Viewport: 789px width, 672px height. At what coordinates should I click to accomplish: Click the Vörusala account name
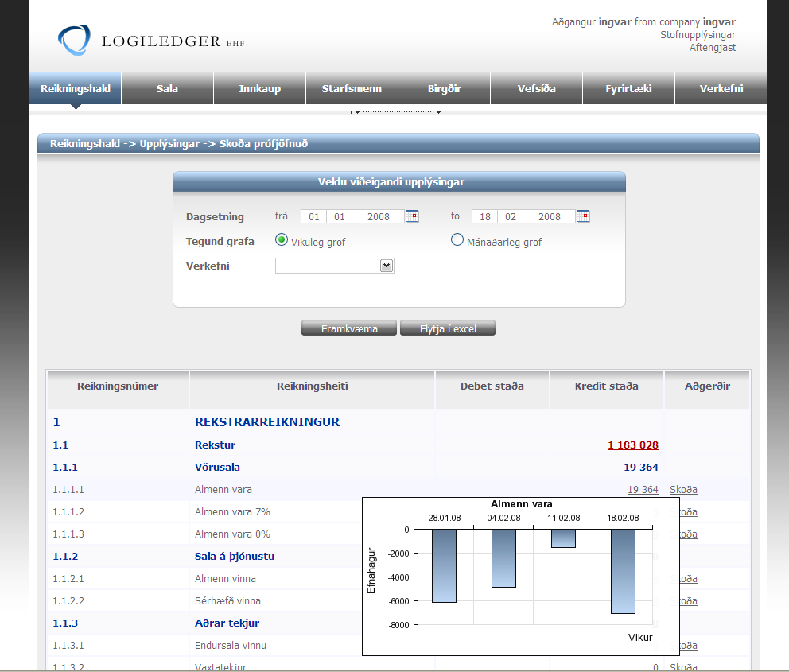tap(217, 468)
